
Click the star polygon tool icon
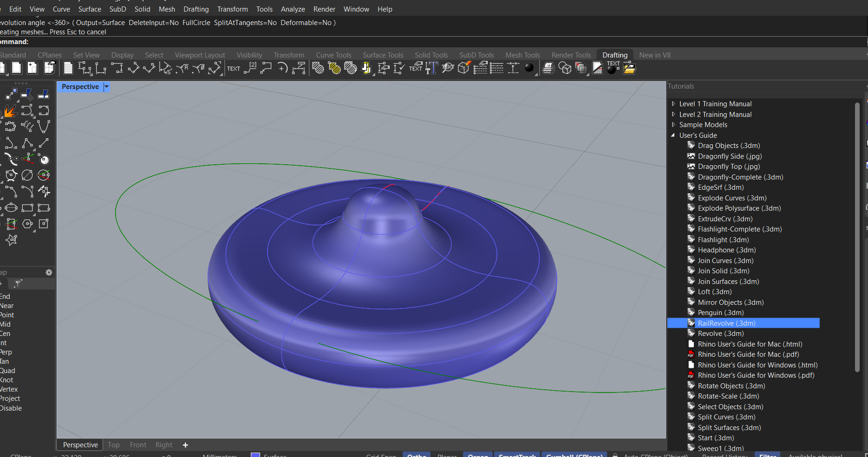11,240
